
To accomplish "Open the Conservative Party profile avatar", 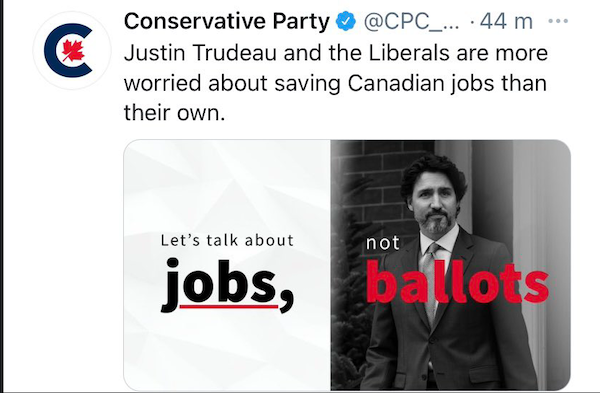I will [72, 51].
